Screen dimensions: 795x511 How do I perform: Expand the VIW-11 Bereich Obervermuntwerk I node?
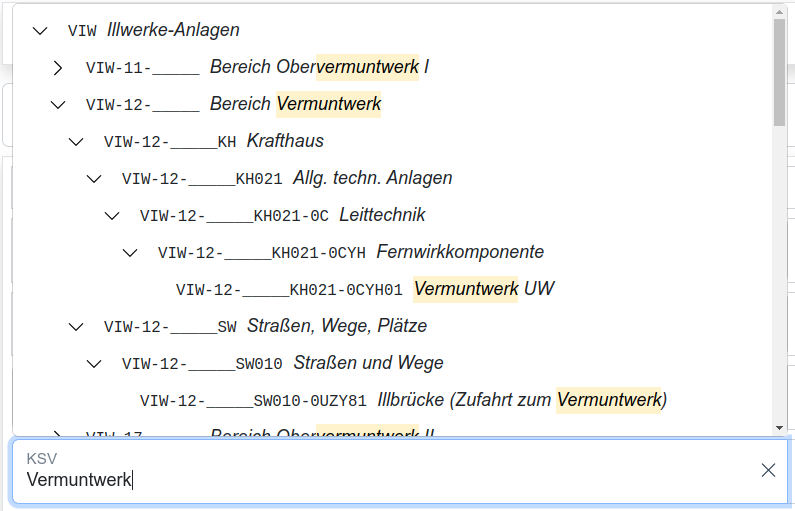pyautogui.click(x=58, y=67)
